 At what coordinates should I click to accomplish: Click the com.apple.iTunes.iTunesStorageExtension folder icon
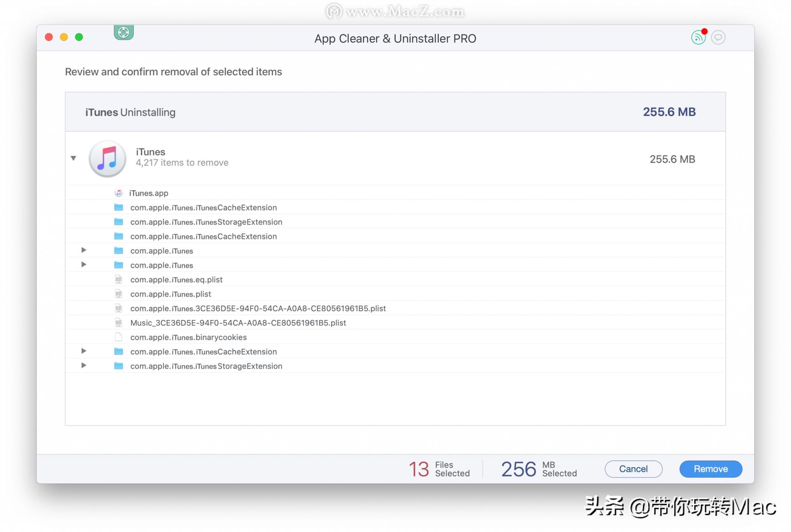pyautogui.click(x=118, y=222)
